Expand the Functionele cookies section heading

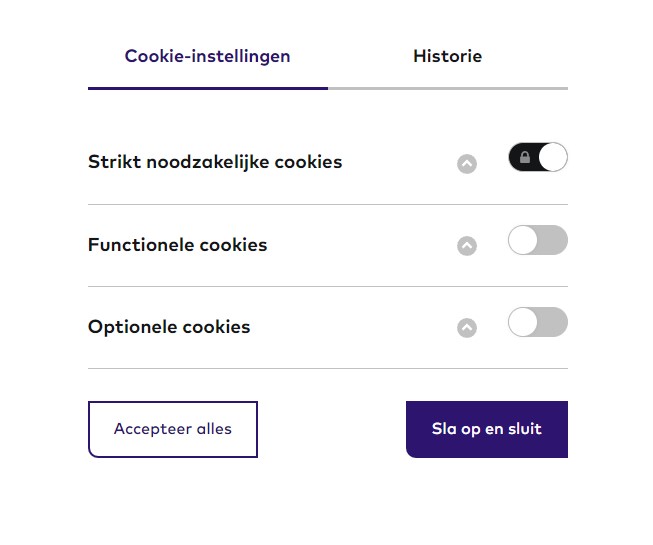click(x=178, y=245)
